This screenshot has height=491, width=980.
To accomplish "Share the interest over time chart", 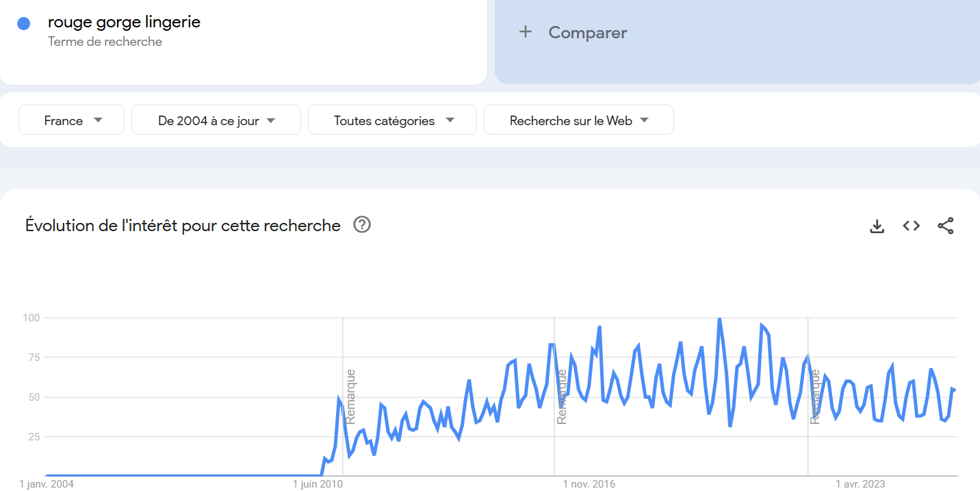I will coord(946,226).
